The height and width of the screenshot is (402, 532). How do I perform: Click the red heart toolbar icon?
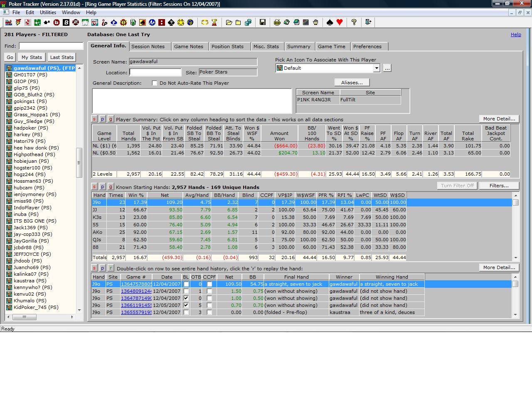click(x=340, y=22)
